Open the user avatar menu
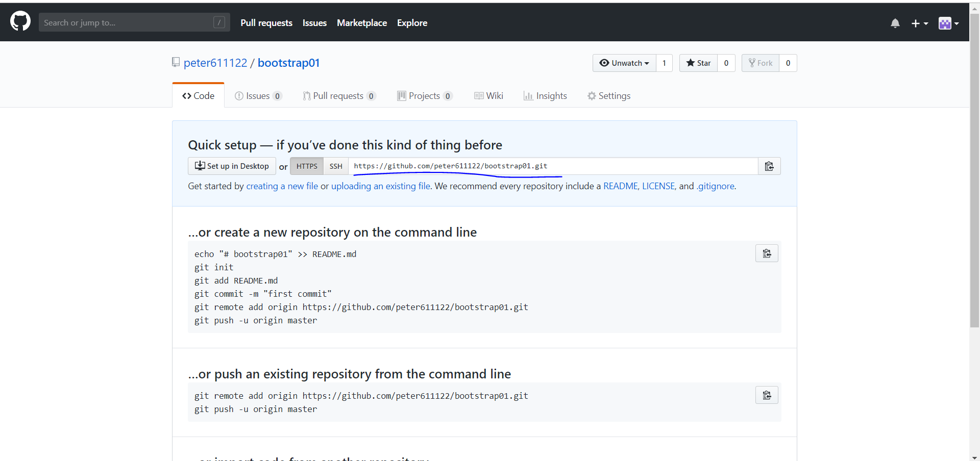980x461 pixels. [949, 23]
